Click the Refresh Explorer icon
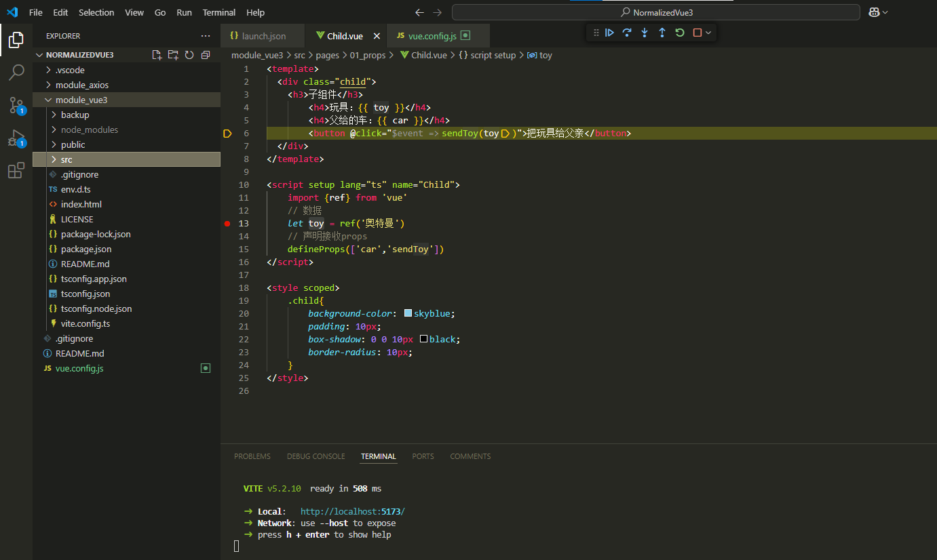The width and height of the screenshot is (937, 560). [189, 54]
